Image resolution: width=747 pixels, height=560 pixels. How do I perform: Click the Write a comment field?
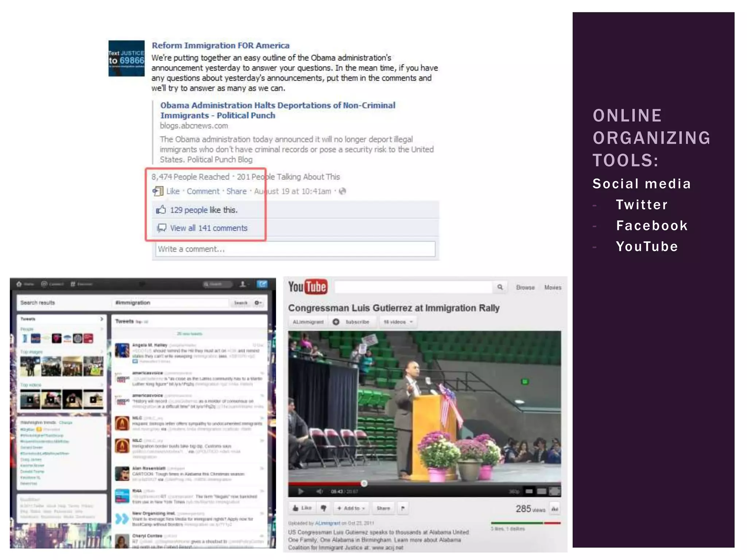pyautogui.click(x=295, y=249)
